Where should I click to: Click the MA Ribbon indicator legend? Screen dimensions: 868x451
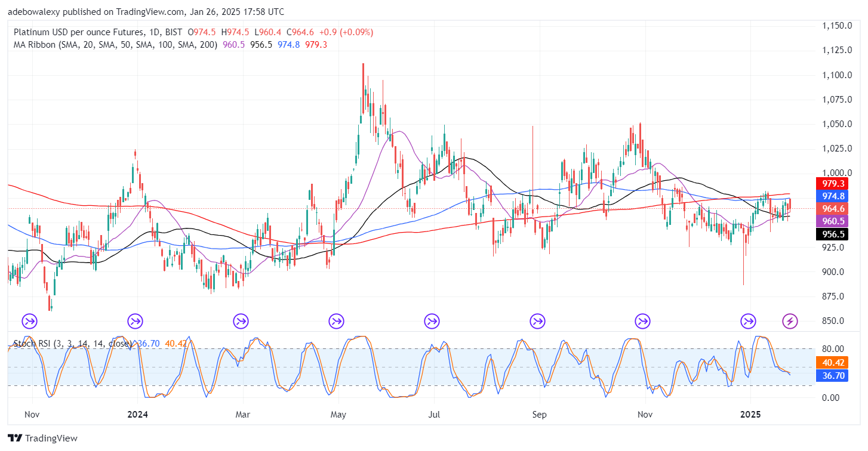click(115, 45)
